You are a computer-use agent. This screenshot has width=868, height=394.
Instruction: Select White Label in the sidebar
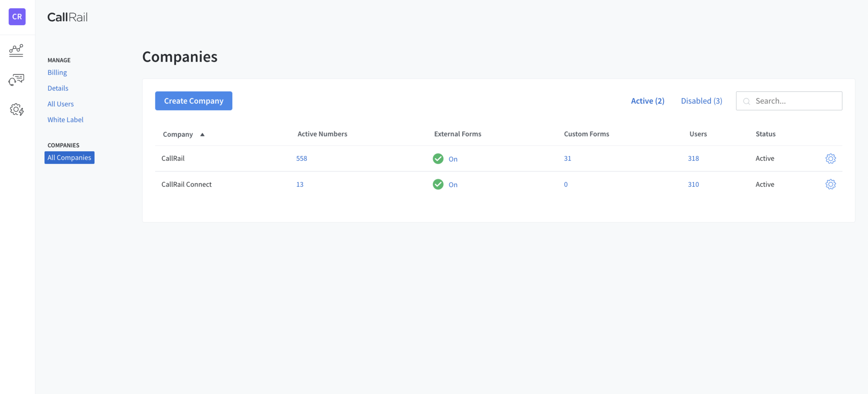click(x=65, y=119)
